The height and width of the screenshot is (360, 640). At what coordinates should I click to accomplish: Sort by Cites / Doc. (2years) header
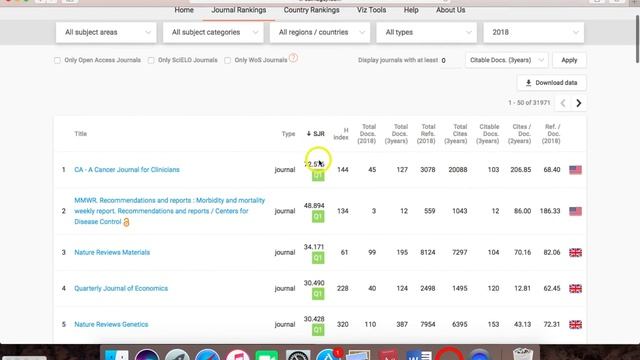[520, 134]
